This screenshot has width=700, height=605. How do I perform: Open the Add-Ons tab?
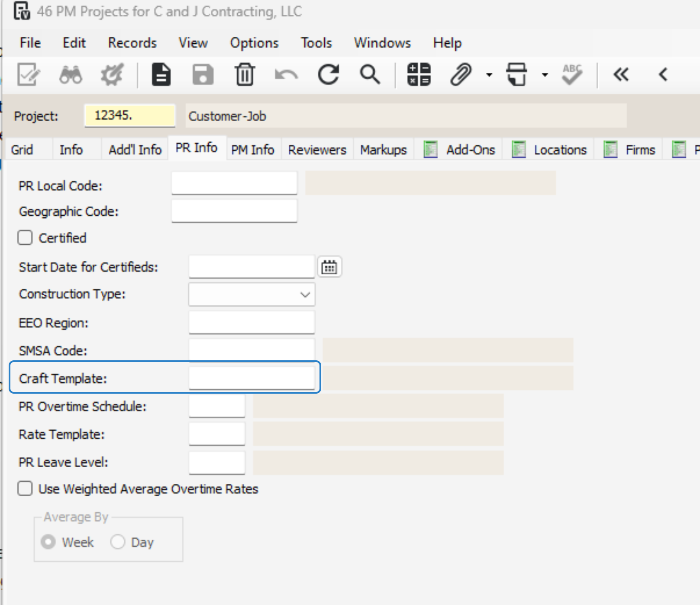[x=459, y=150]
